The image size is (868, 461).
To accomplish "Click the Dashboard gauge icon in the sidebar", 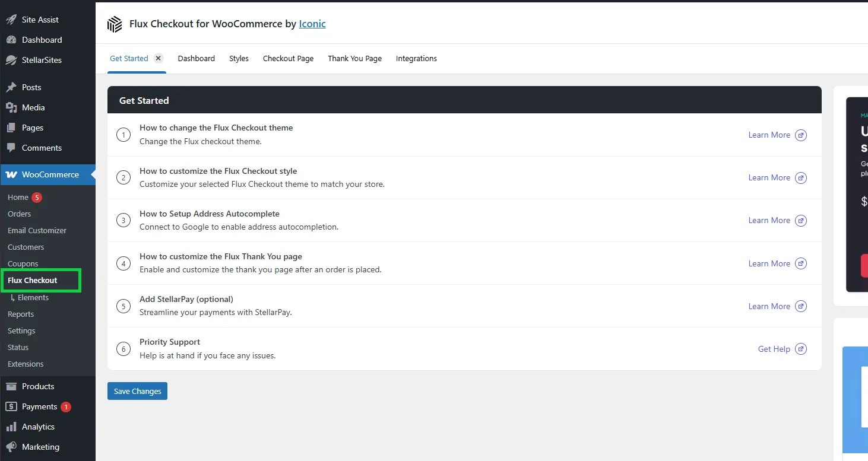I will pos(11,40).
